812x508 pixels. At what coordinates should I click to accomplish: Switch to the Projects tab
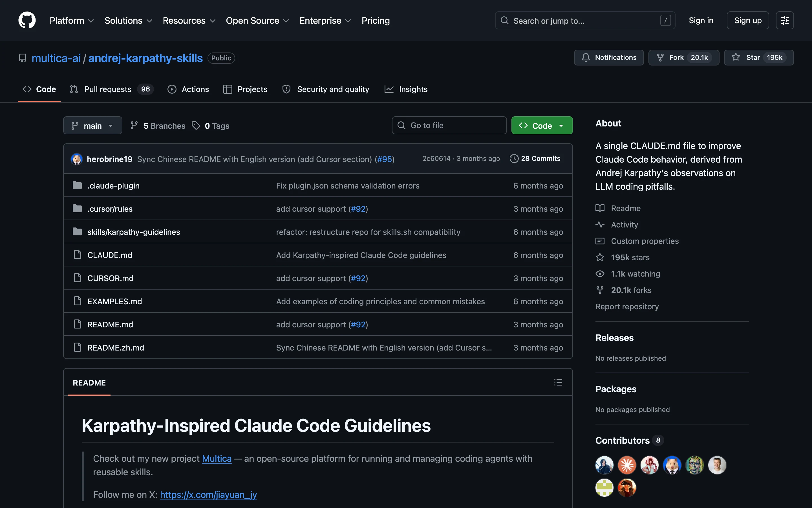(x=245, y=89)
